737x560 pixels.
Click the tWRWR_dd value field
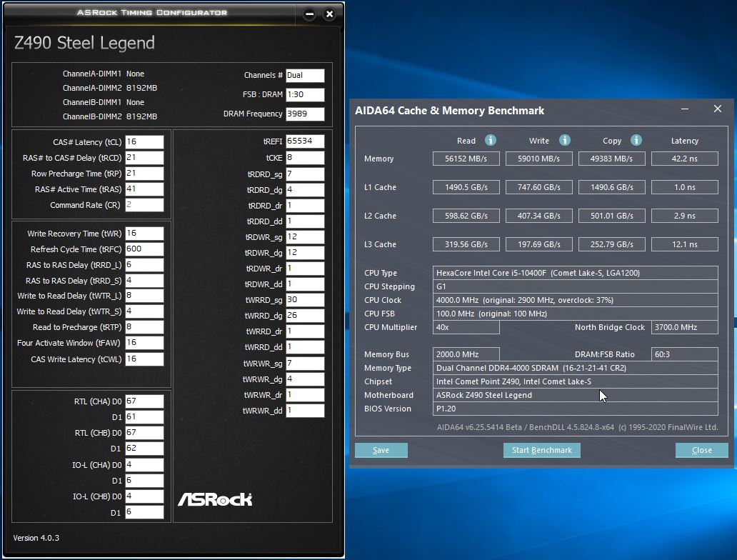click(305, 411)
